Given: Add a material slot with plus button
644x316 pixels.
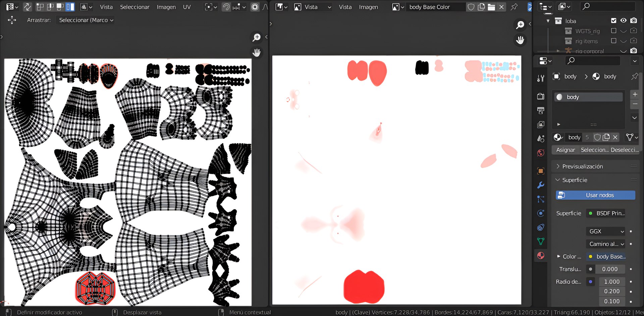Looking at the screenshot, I should coord(635,94).
